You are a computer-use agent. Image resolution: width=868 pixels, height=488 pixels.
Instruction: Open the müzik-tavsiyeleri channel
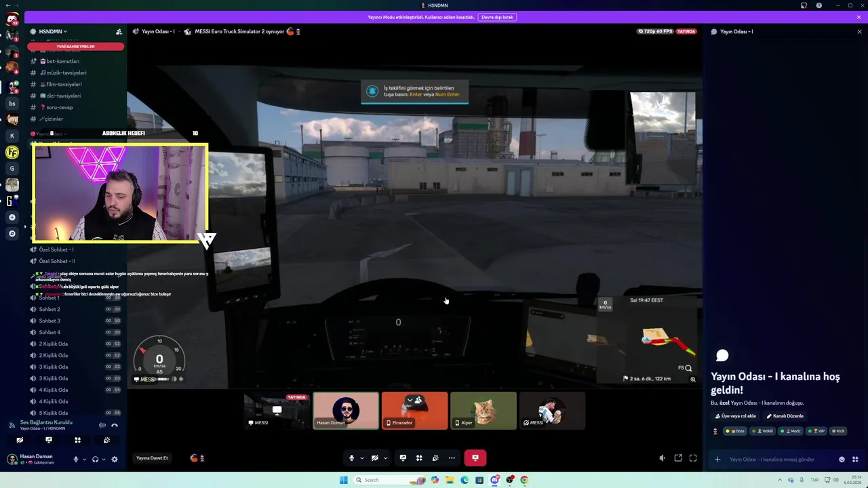click(x=76, y=73)
